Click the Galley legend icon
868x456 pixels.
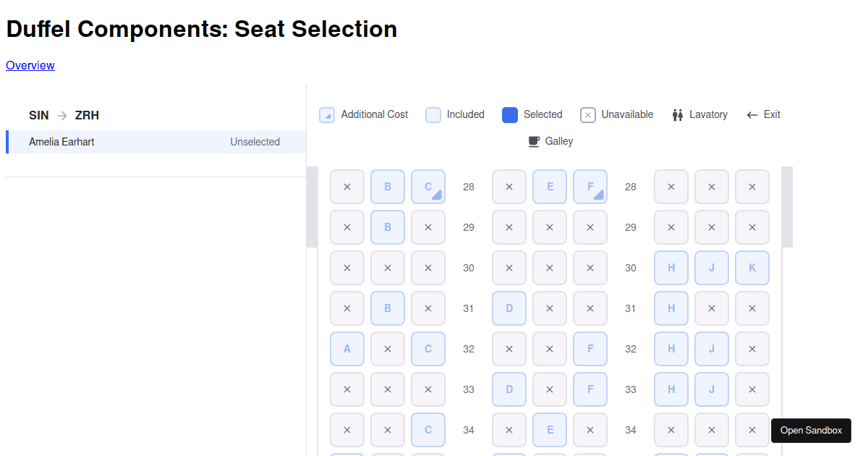(533, 141)
